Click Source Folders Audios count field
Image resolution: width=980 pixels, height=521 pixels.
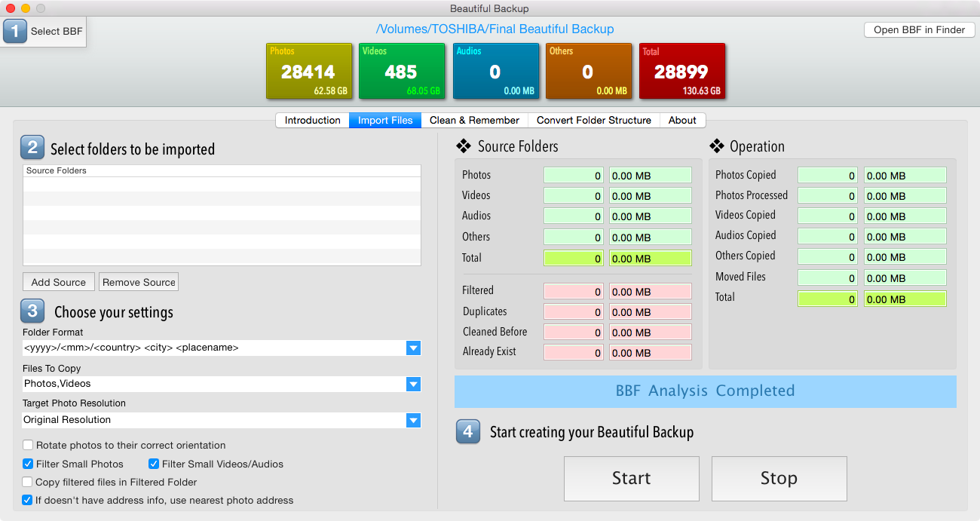574,216
